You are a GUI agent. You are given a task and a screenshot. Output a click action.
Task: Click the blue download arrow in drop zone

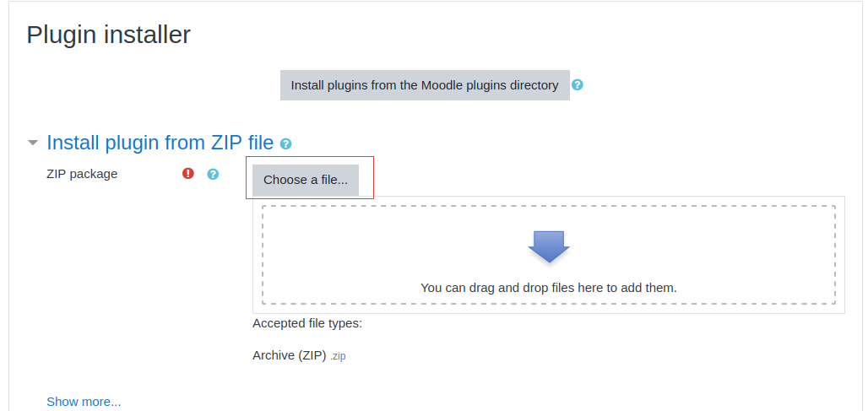coord(549,246)
